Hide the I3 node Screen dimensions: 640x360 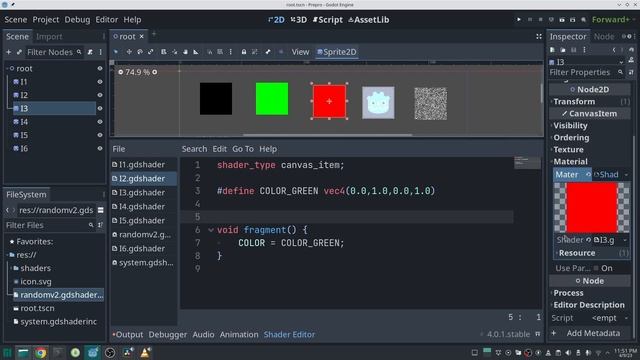click(100, 108)
